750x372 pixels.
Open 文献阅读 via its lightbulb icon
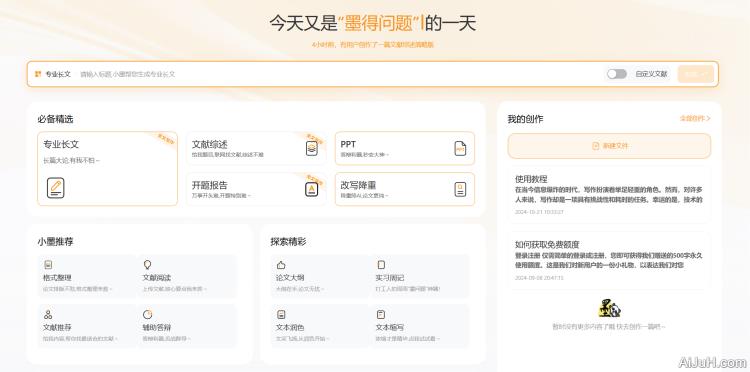147,264
